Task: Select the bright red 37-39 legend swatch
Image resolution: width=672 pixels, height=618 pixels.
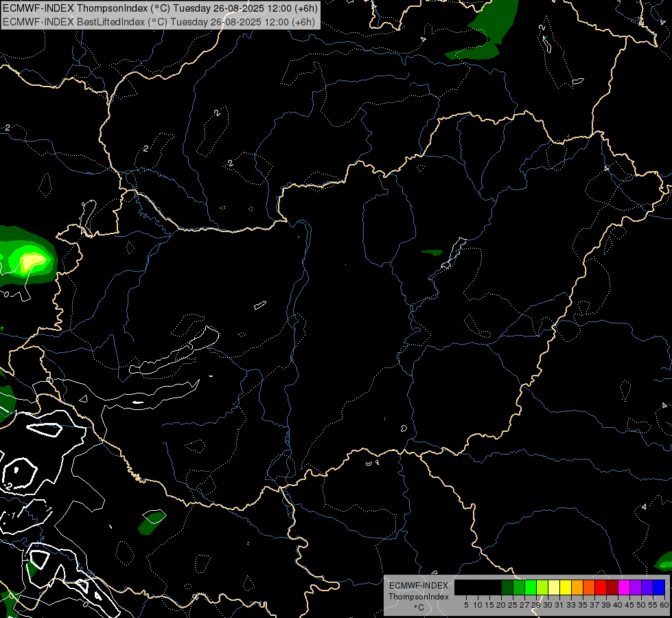Action: pos(601,587)
